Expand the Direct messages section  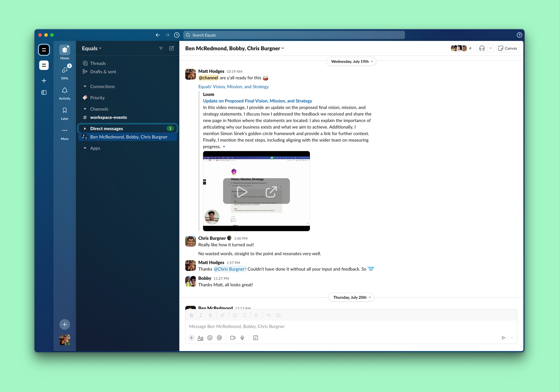click(85, 128)
